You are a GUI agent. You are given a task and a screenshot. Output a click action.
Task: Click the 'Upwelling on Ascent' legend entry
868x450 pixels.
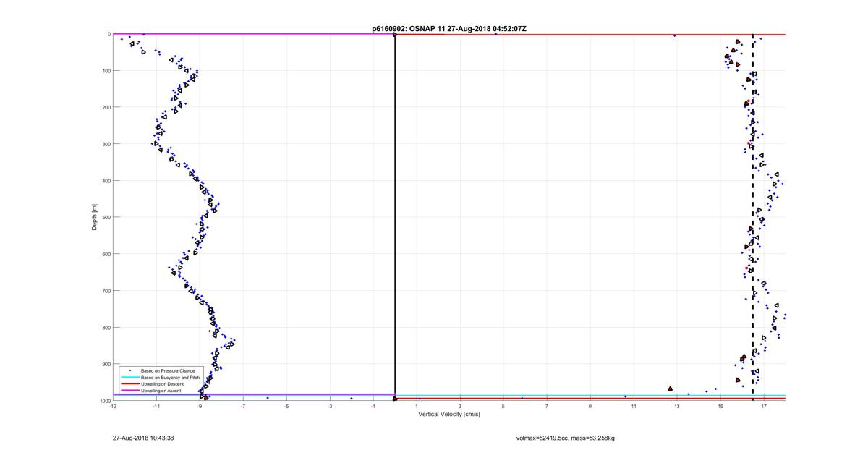tap(161, 391)
